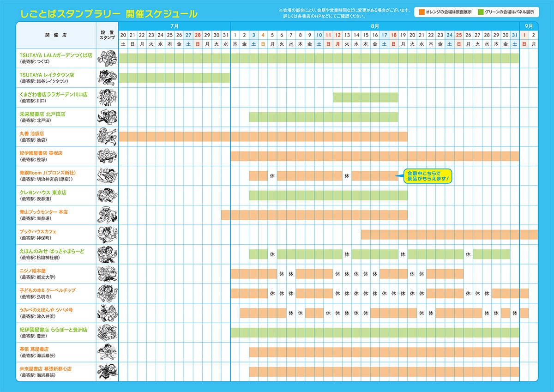Select the stamp icon beside 子どもの本&クーベルチップ
554x392 pixels.
[x=107, y=293]
